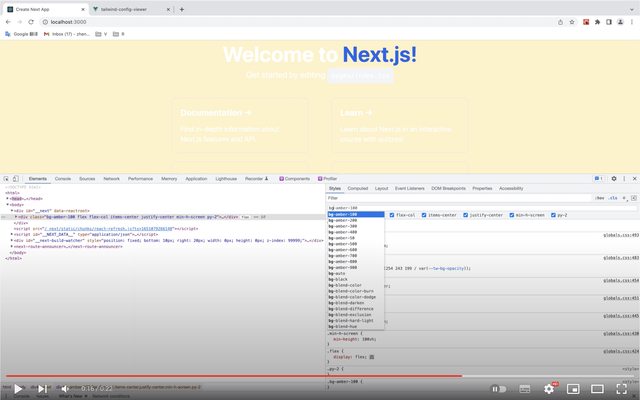
Task: Add a new style rule with plus icon
Action: click(624, 198)
